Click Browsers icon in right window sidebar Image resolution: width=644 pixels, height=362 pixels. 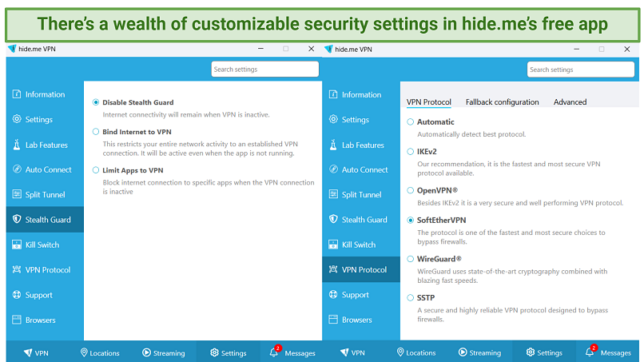coord(333,320)
